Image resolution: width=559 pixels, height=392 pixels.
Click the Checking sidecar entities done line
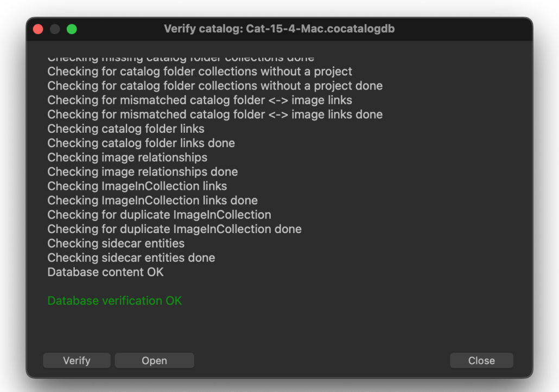click(130, 258)
